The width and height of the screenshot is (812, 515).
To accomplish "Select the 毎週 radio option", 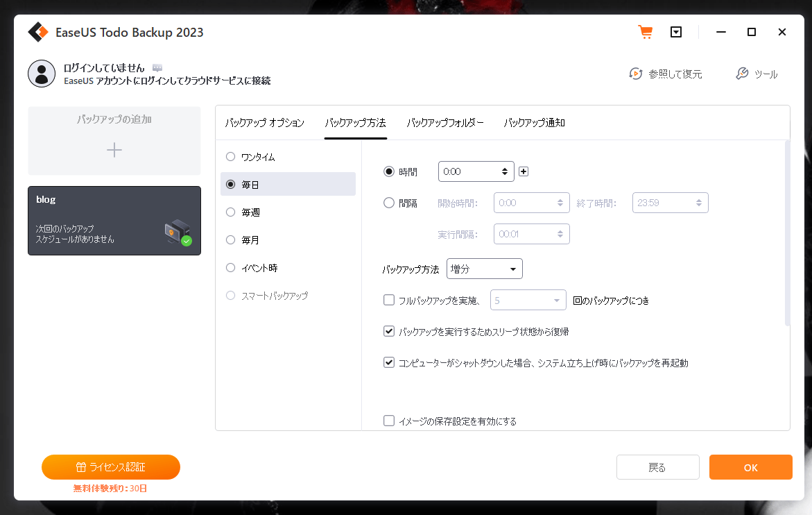I will [231, 212].
